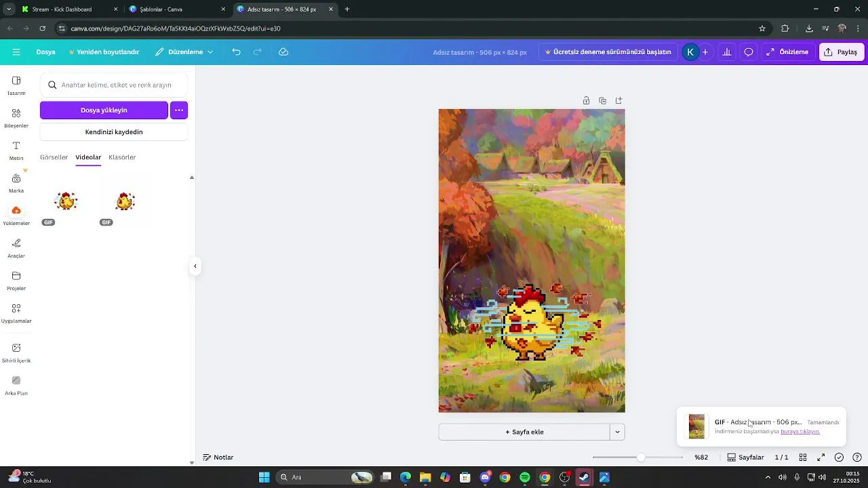Screen dimensions: 868x488
Task: Click the redo arrow in toolbar
Action: (x=258, y=52)
